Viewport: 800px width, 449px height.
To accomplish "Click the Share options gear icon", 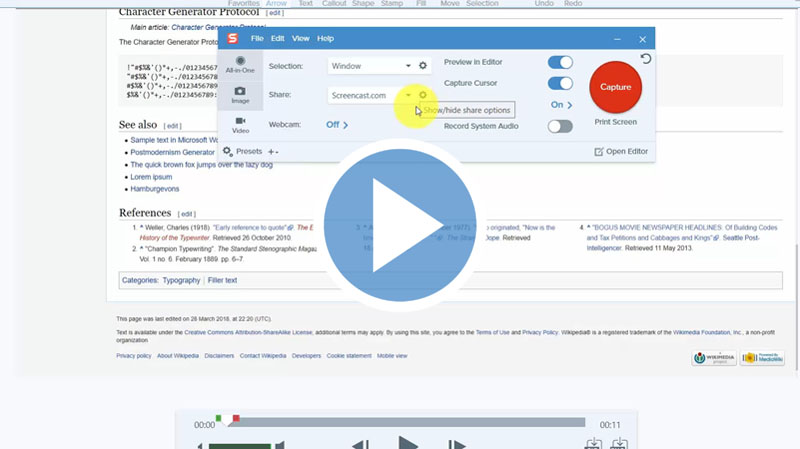I will coord(423,95).
